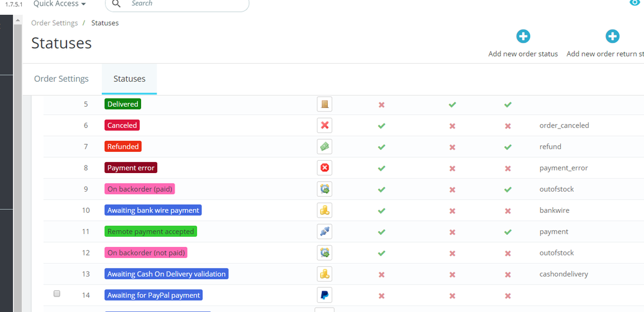Click the Payment error status icon

325,168
